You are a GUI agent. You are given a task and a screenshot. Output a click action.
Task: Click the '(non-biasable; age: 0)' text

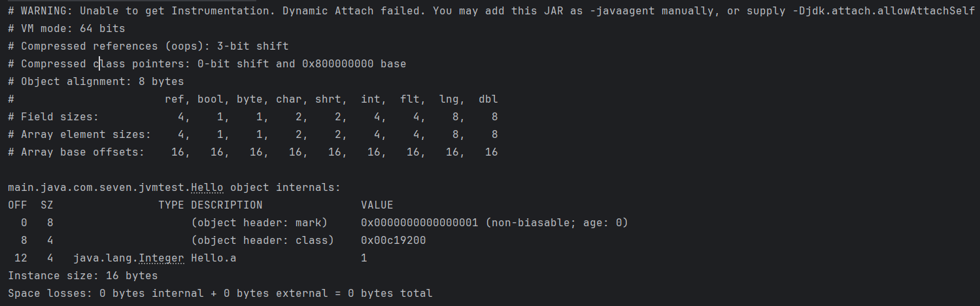[556, 223]
